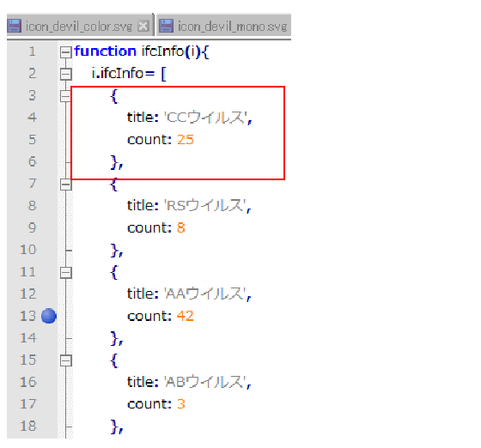Viewport: 481px width, 448px height.
Task: Collapse the object fold marker on line 15
Action: [65, 360]
